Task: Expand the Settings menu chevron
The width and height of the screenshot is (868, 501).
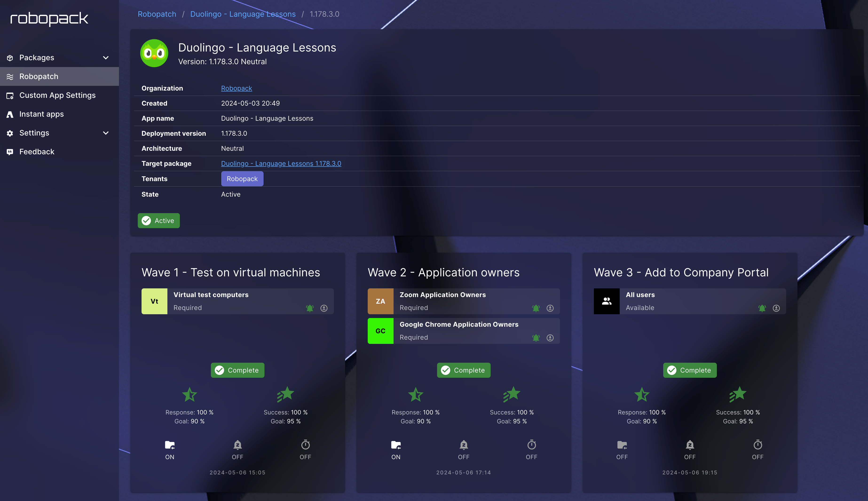Action: pos(106,133)
